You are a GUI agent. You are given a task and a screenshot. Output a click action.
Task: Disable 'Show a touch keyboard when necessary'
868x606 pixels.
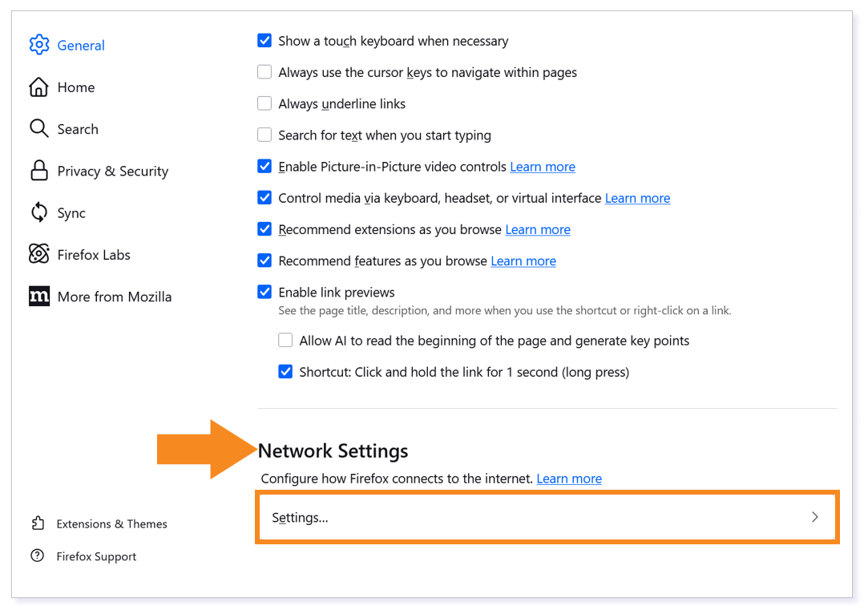(x=264, y=40)
